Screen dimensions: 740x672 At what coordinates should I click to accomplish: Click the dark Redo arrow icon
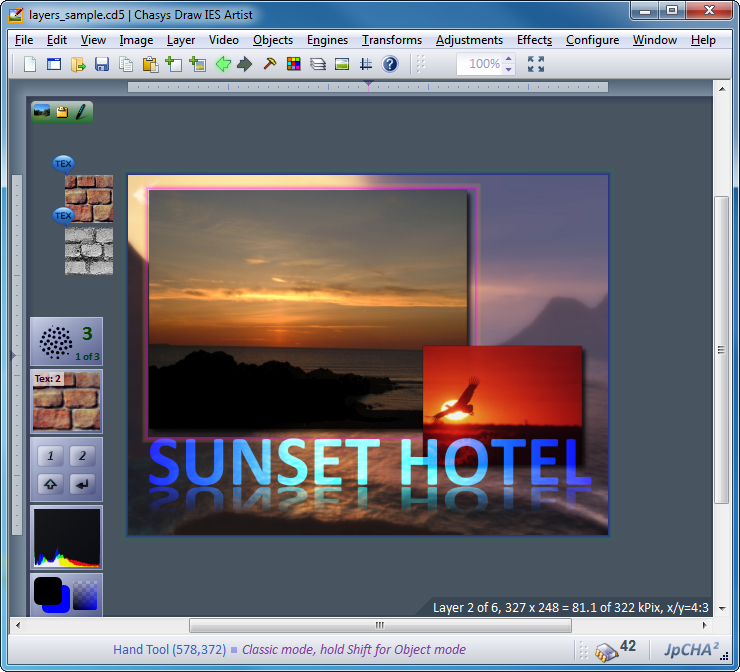tap(245, 64)
